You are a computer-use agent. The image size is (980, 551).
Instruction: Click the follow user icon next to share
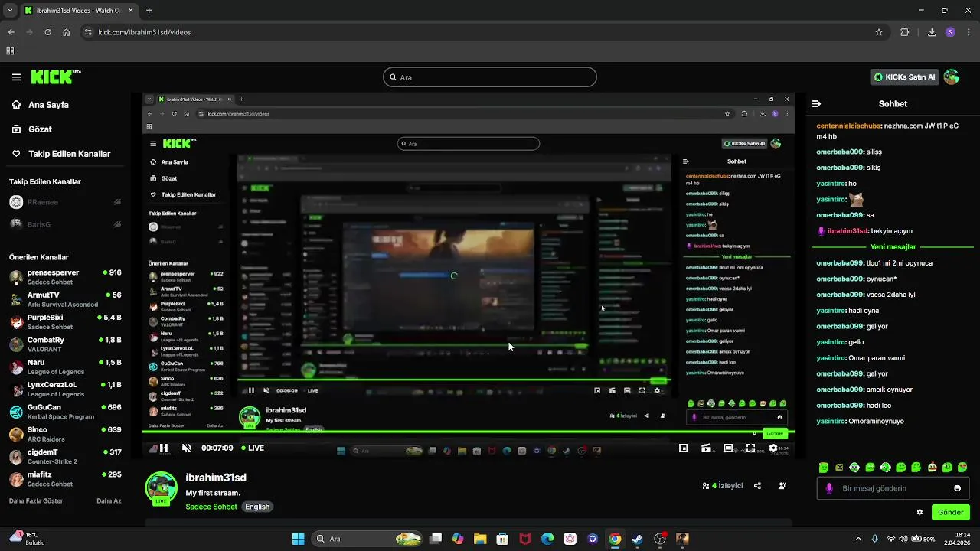coord(782,486)
